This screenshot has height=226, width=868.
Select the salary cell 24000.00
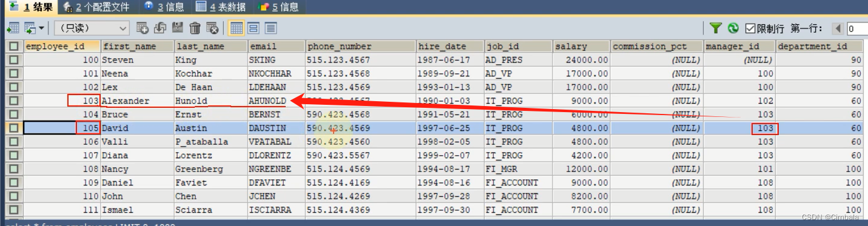(x=581, y=60)
